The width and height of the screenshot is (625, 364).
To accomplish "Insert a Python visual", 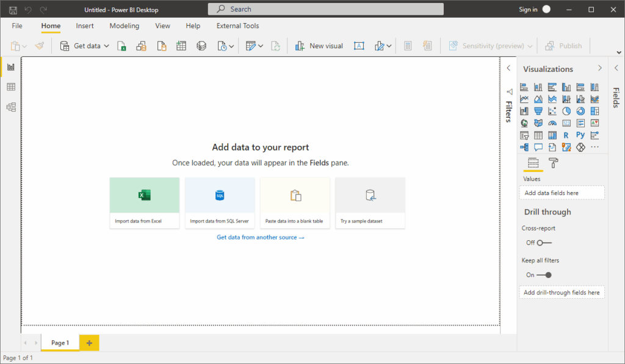I will 580,135.
